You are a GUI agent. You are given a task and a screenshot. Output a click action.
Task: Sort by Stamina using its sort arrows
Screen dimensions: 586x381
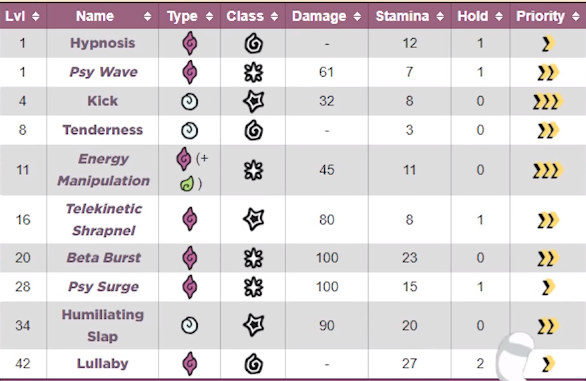click(440, 16)
